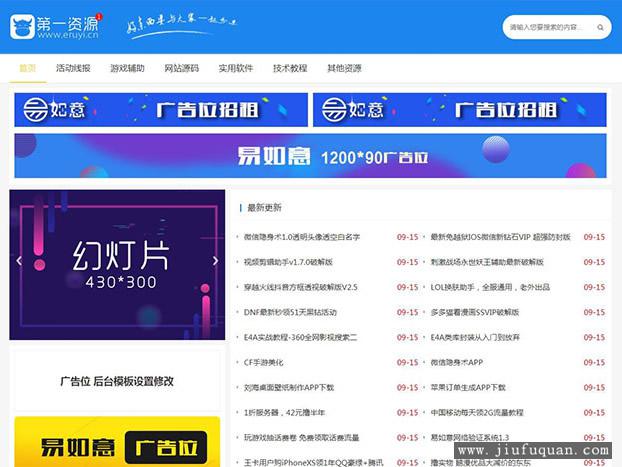The image size is (622, 467).
Task: Click the left 如意 广告位招租 banner
Action: click(x=161, y=110)
